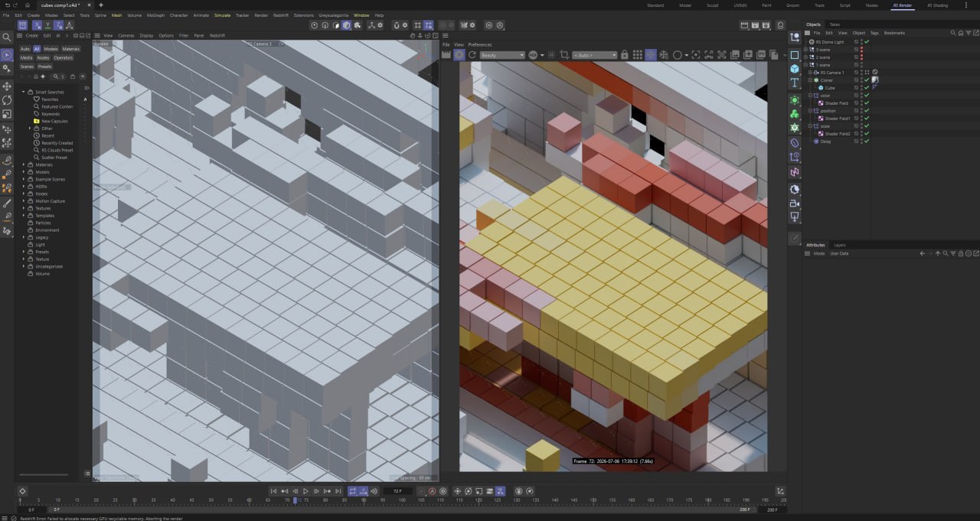Image resolution: width=980 pixels, height=521 pixels.
Task: Click the current frame field showing 72 F
Action: pos(397,491)
